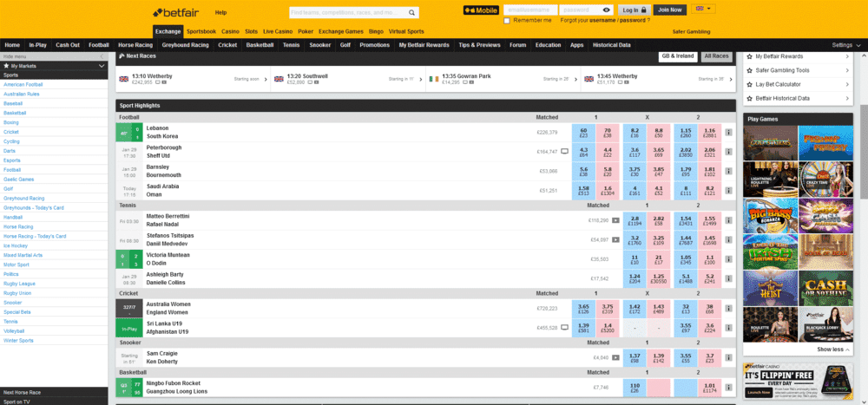Open info icon for Craigie v Doherty
The height and width of the screenshot is (405, 868).
[728, 357]
